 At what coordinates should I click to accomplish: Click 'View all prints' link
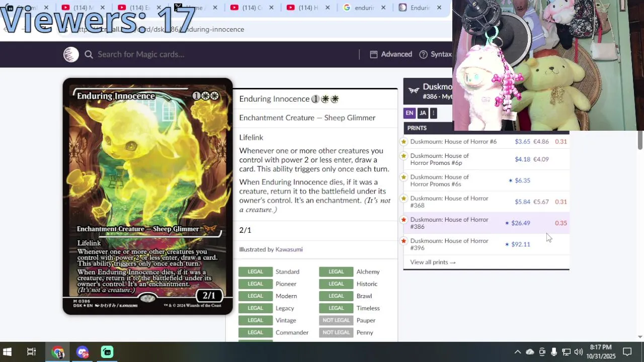tap(433, 262)
